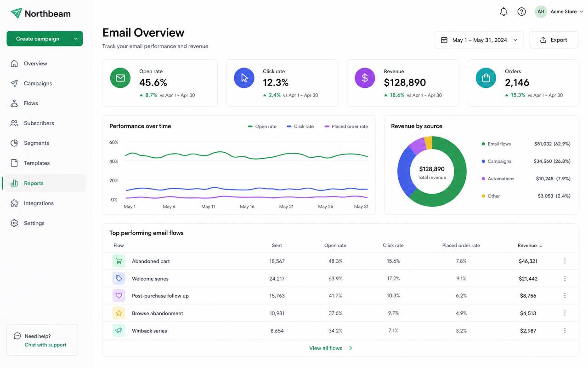Viewport: 588px width, 368px height.
Task: Click the Abandoned cart flow icon
Action: (119, 261)
